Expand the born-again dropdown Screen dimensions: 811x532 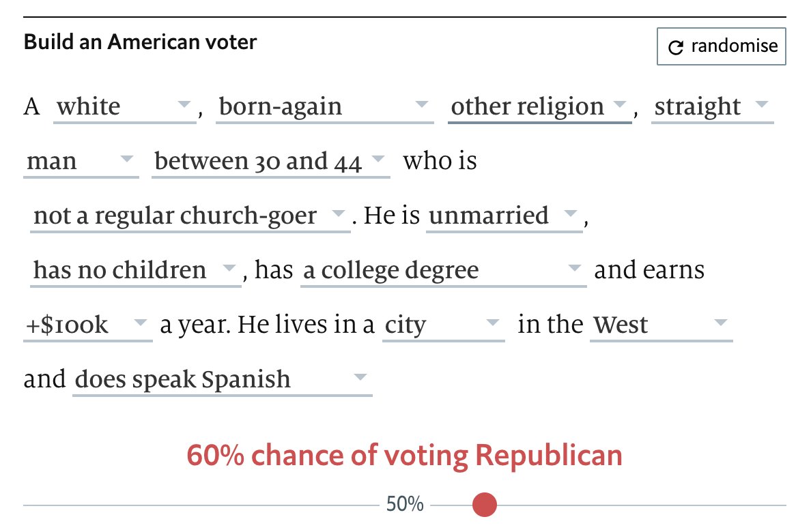tap(324, 107)
